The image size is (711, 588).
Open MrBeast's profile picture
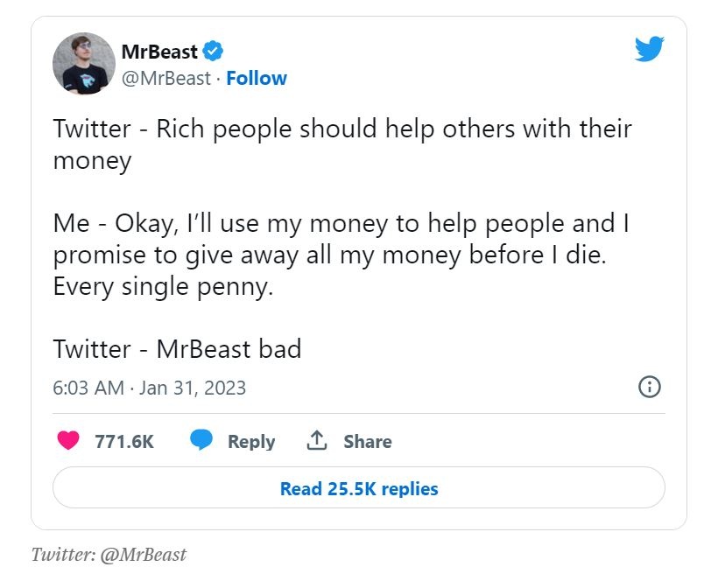[84, 64]
